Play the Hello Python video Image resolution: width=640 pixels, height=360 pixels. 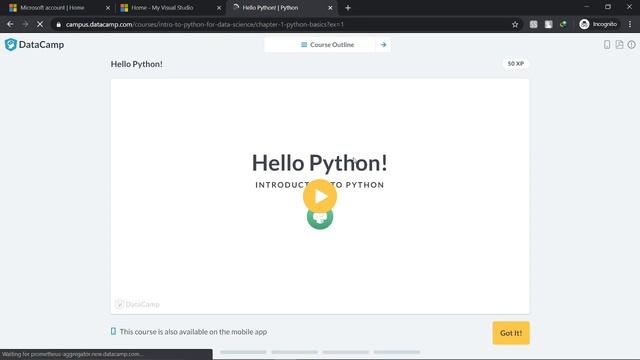pos(320,196)
